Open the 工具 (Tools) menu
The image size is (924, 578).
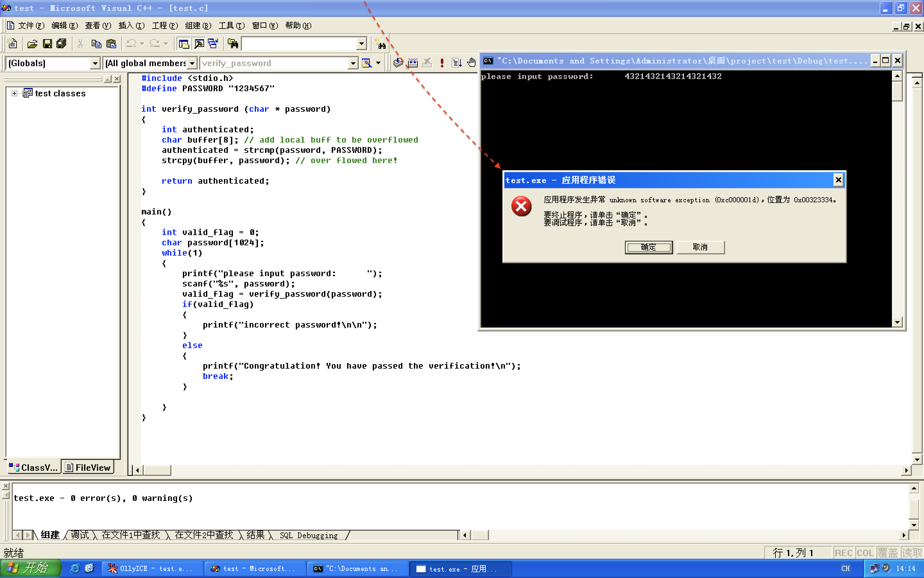[x=231, y=26]
